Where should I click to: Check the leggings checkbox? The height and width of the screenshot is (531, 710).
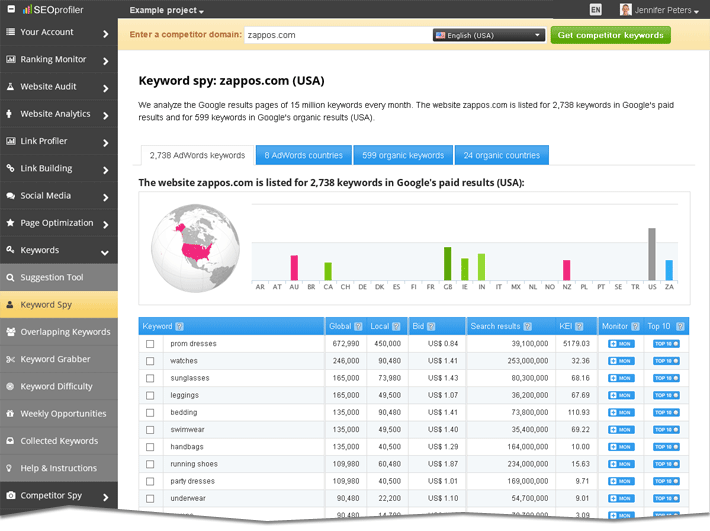[x=150, y=396]
